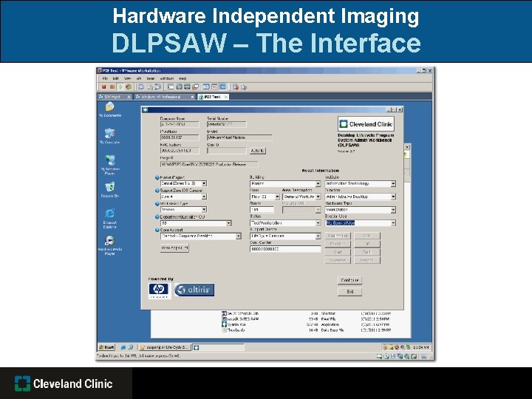This screenshot has height=399, width=532.
Task: Open the Recycle Bin desktop icon
Action: (109, 190)
